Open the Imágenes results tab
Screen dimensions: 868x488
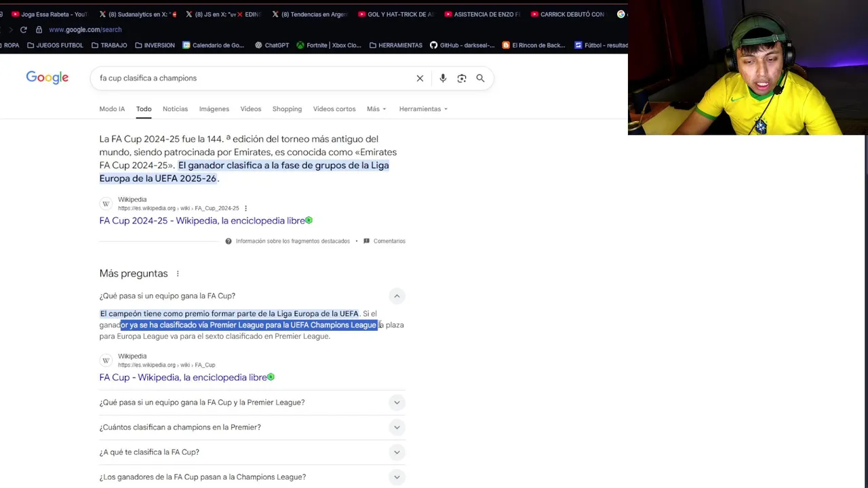point(214,108)
